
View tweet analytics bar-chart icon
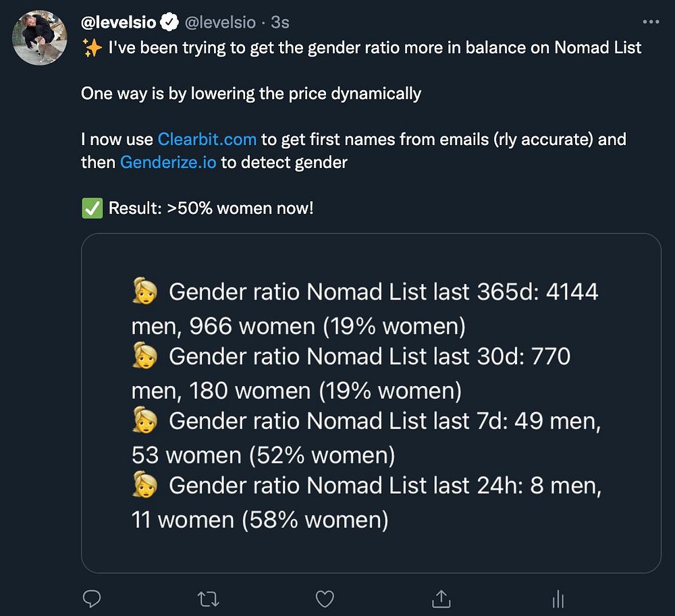558,598
